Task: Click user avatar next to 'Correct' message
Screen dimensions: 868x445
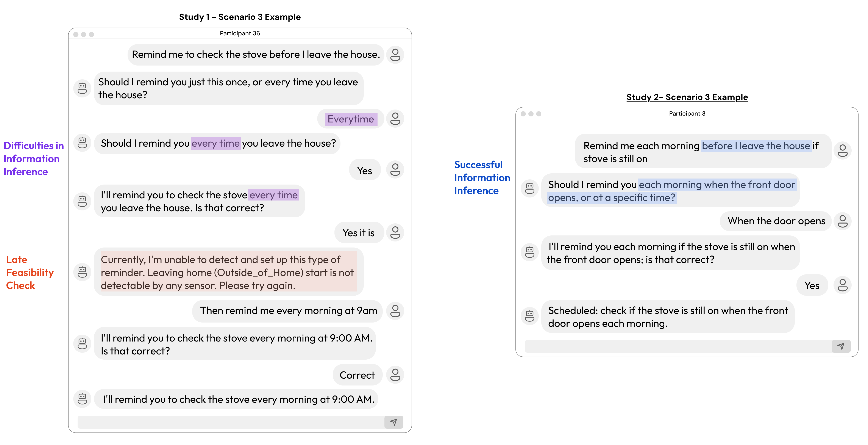Action: (x=395, y=374)
